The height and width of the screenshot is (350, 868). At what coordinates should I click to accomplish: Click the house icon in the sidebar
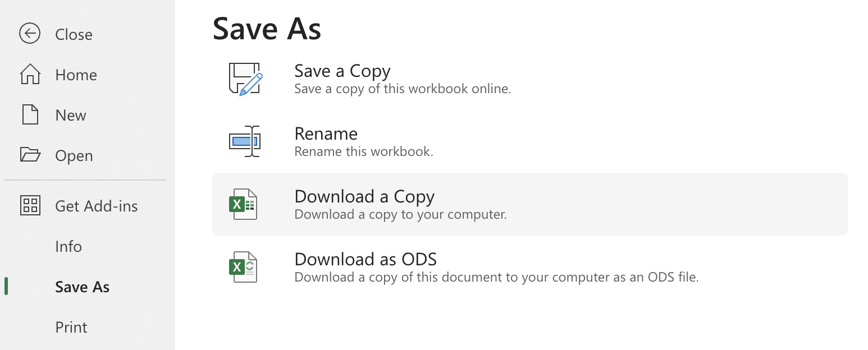(x=30, y=75)
